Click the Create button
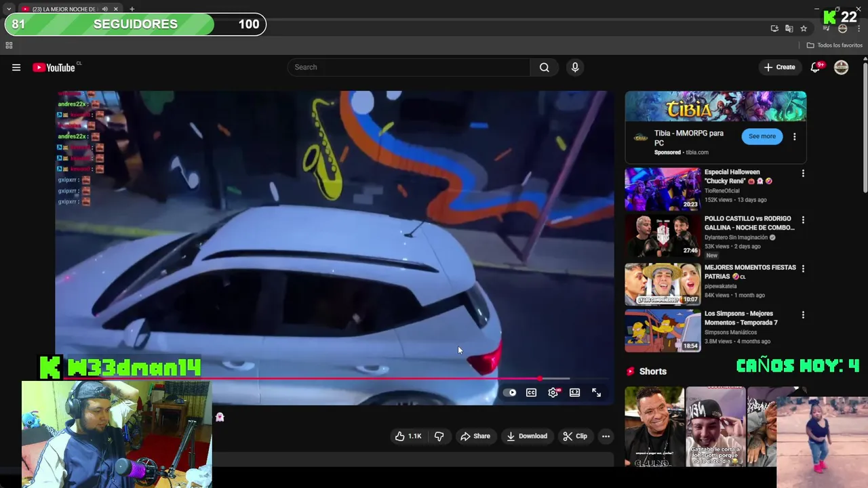Image resolution: width=868 pixels, height=488 pixels. [779, 67]
